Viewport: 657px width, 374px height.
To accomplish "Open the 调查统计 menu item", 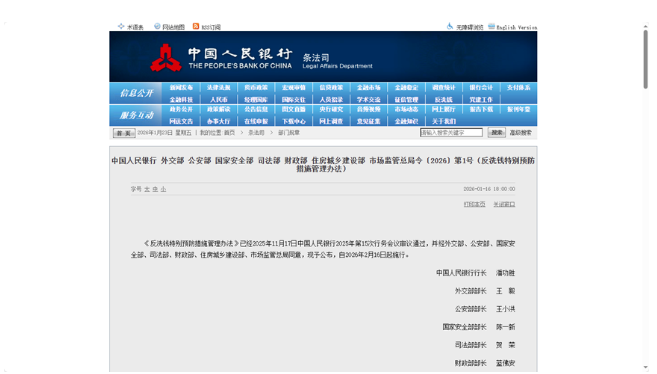I will pos(444,88).
